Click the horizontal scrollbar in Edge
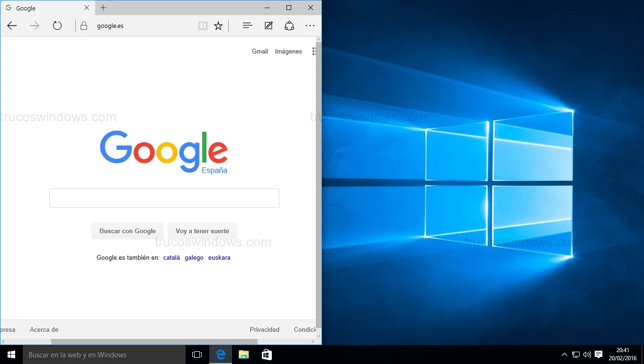644x364 pixels. point(154,341)
